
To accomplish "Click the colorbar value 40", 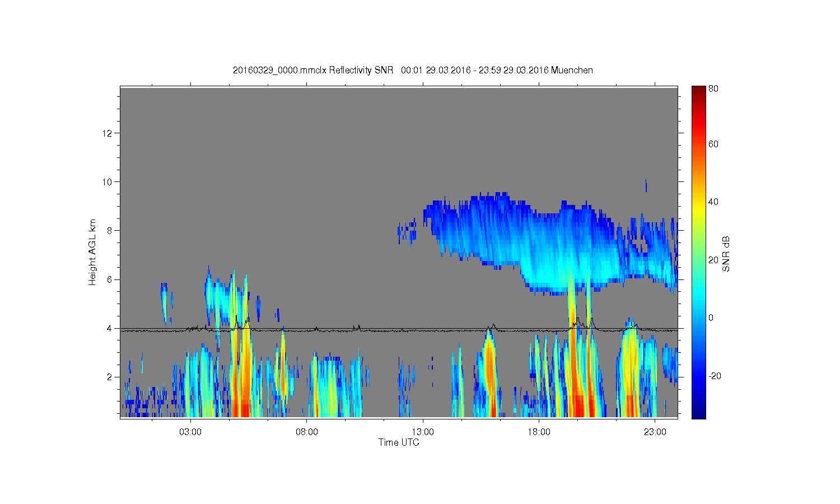I will 713,202.
